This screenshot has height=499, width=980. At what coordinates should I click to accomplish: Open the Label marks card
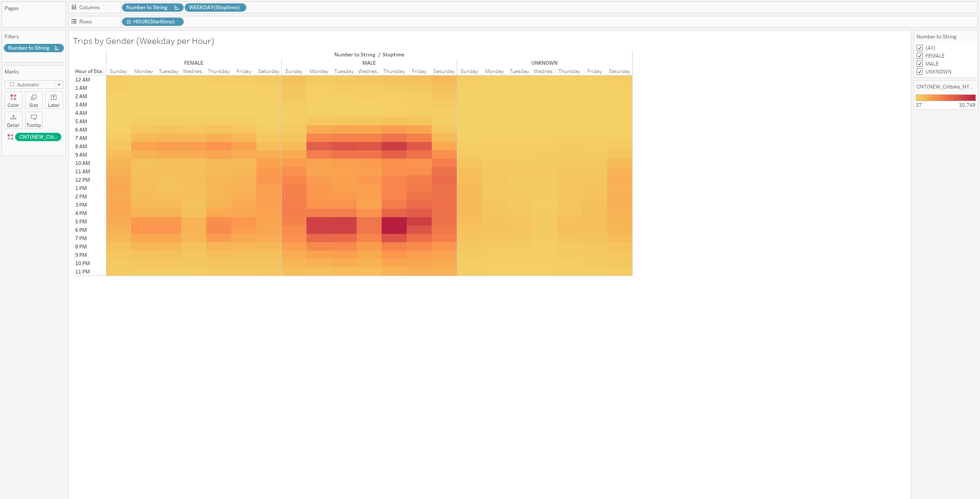53,100
